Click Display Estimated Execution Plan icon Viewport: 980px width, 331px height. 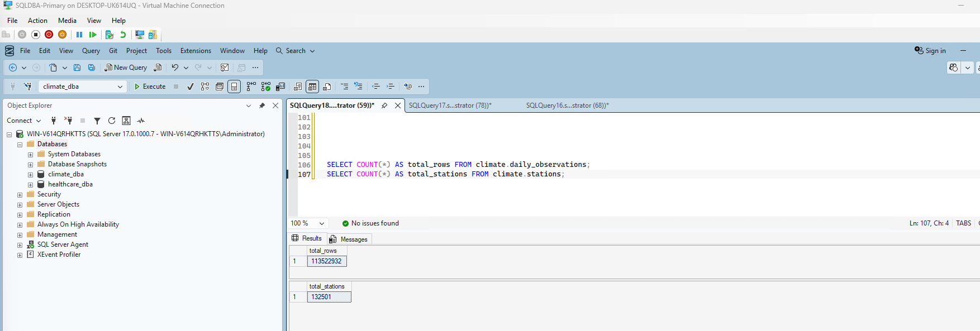point(205,87)
